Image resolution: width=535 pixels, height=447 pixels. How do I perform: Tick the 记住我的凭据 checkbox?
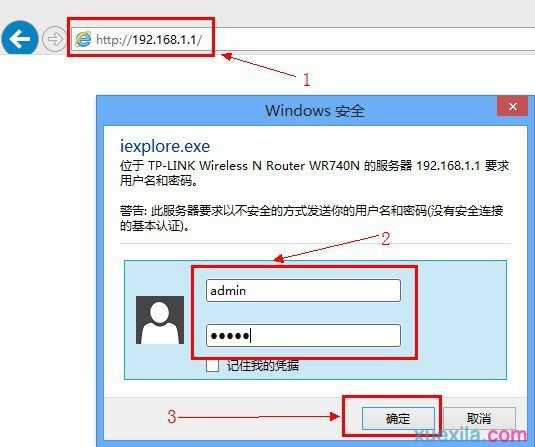tap(213, 366)
